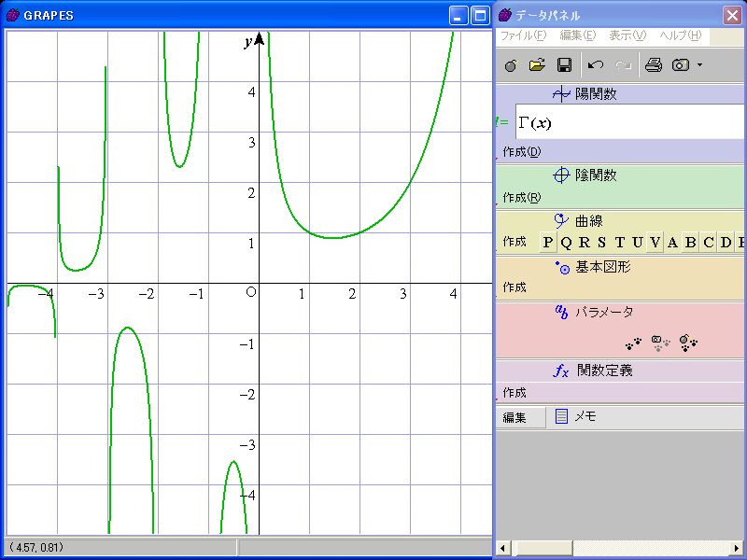This screenshot has height=560, width=747.
Task: Click the camera with paw prints icon
Action: [x=661, y=343]
